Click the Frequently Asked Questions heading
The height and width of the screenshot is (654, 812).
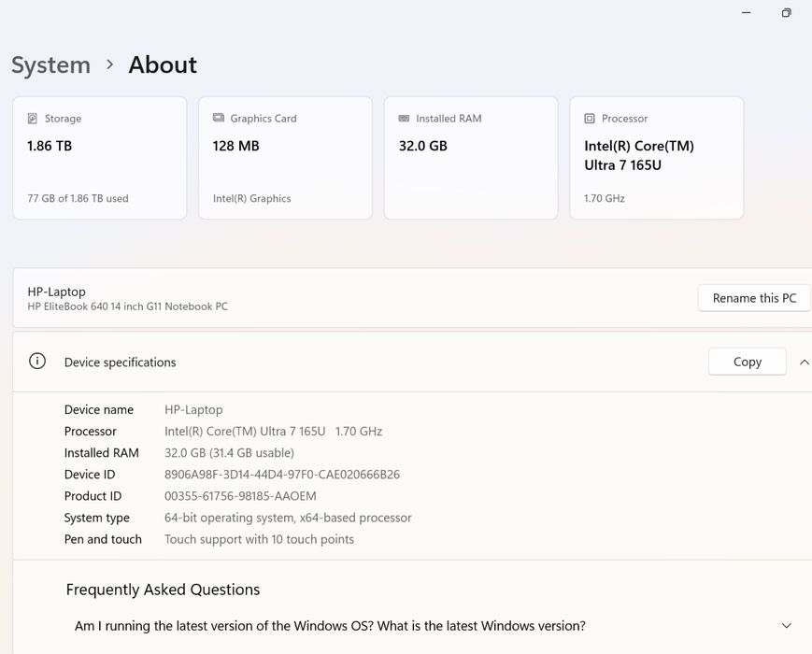(163, 590)
